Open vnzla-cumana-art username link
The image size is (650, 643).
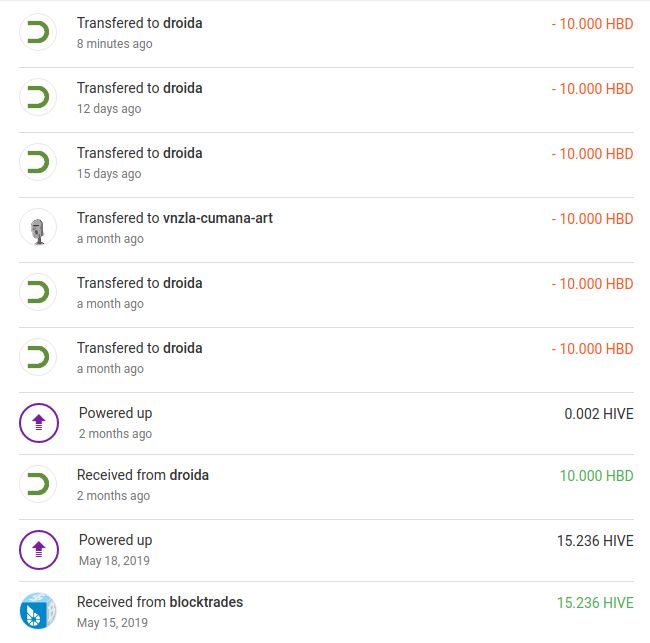pos(218,218)
